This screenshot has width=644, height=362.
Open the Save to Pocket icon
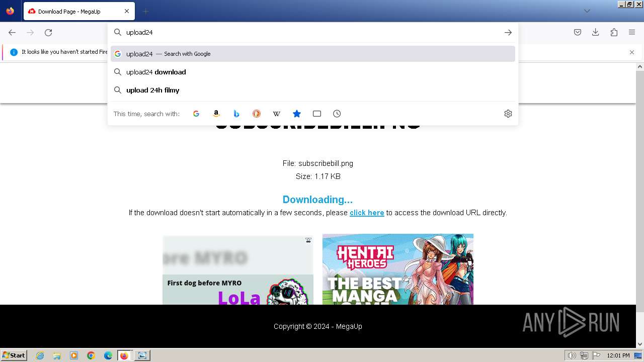tap(578, 32)
